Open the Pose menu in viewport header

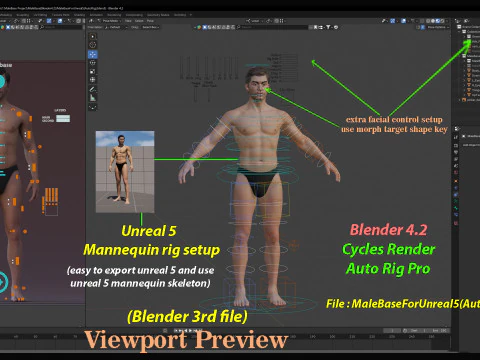click(150, 21)
